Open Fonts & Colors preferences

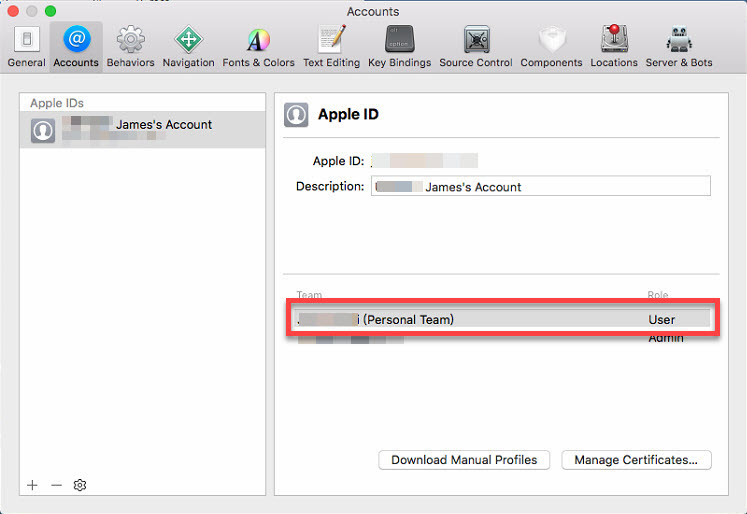(258, 47)
